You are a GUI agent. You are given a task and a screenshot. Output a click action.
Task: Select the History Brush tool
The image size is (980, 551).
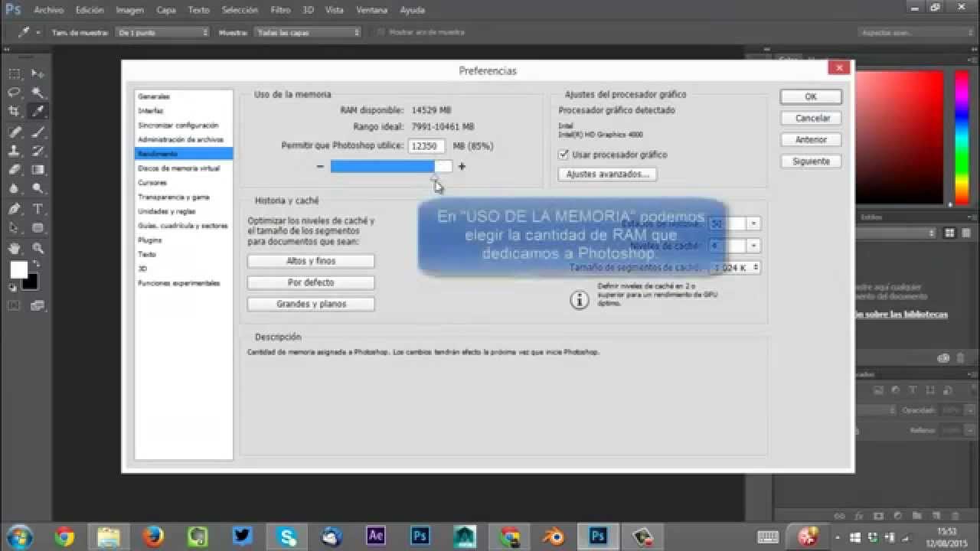click(38, 151)
